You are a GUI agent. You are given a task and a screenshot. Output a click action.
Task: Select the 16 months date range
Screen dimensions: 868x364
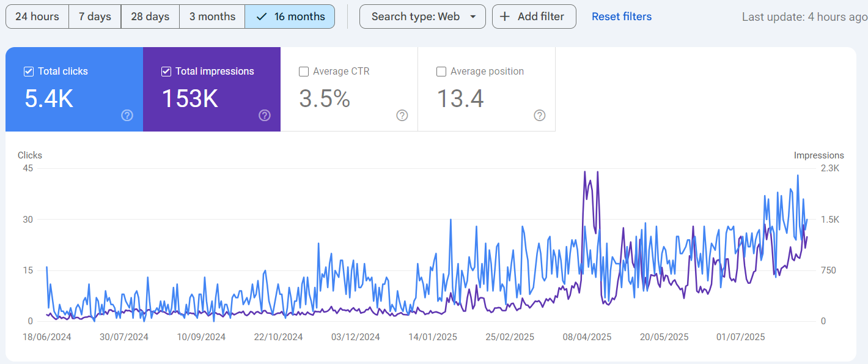click(x=290, y=17)
